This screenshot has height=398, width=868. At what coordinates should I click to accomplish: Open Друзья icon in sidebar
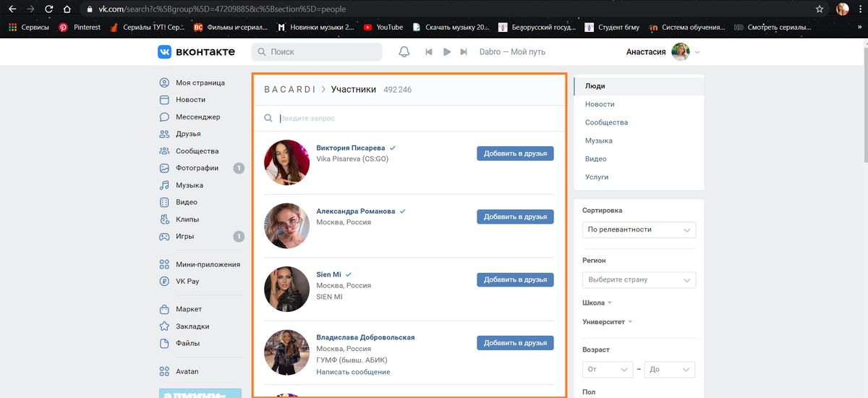[164, 134]
